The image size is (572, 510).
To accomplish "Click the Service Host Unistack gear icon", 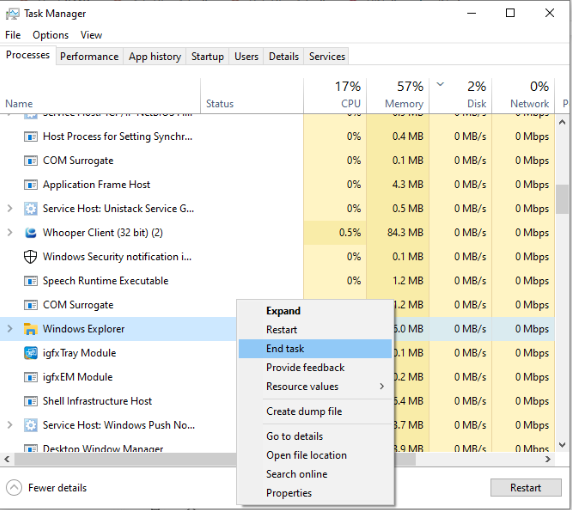I will (31, 209).
